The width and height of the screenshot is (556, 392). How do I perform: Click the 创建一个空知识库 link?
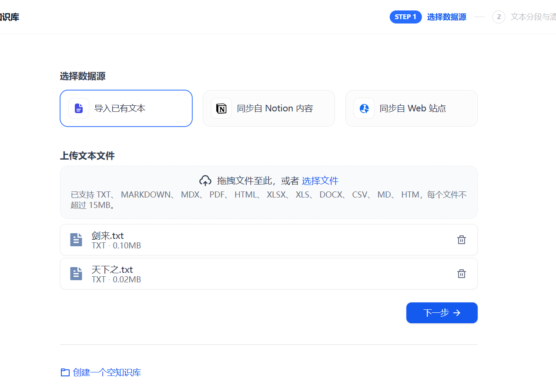(107, 372)
